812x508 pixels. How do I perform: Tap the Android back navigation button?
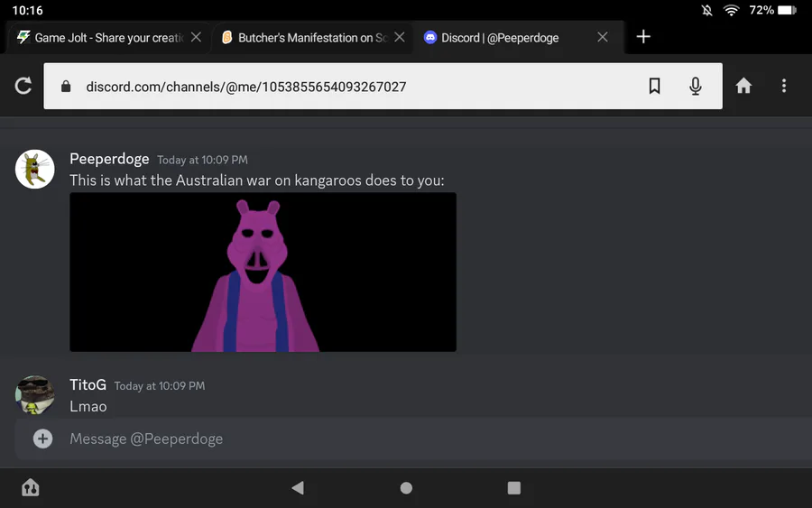(298, 488)
